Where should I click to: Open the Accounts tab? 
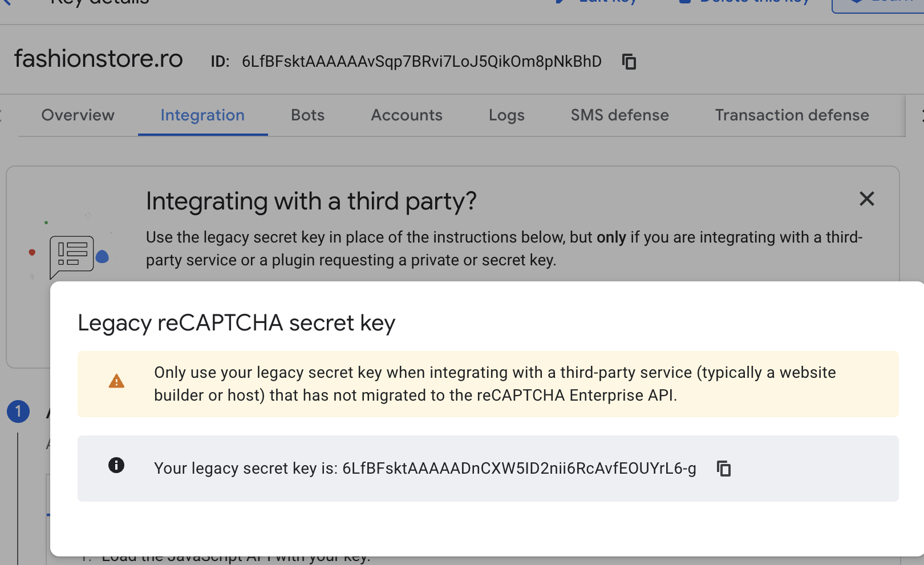[x=407, y=115]
